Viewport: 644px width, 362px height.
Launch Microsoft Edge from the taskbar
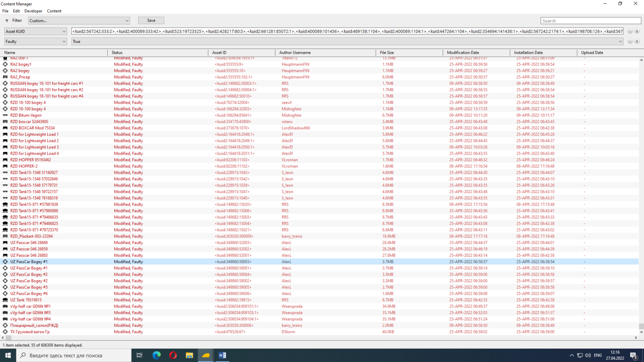tap(156, 355)
